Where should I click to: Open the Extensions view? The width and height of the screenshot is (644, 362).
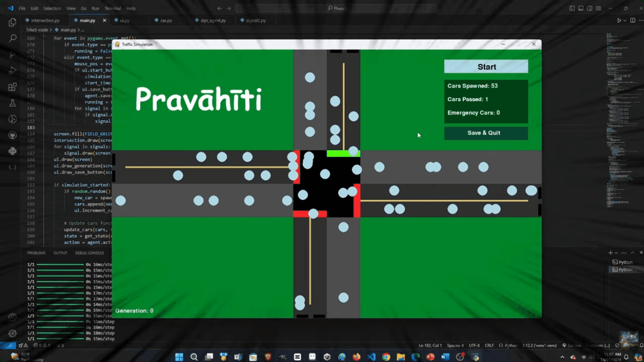(12, 86)
